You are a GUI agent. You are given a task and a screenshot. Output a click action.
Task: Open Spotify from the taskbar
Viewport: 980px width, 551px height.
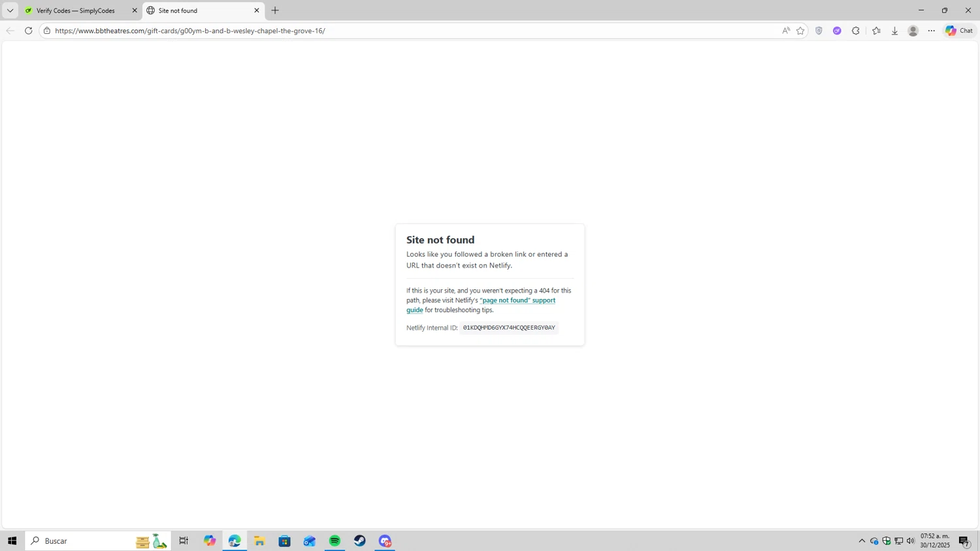pos(335,541)
